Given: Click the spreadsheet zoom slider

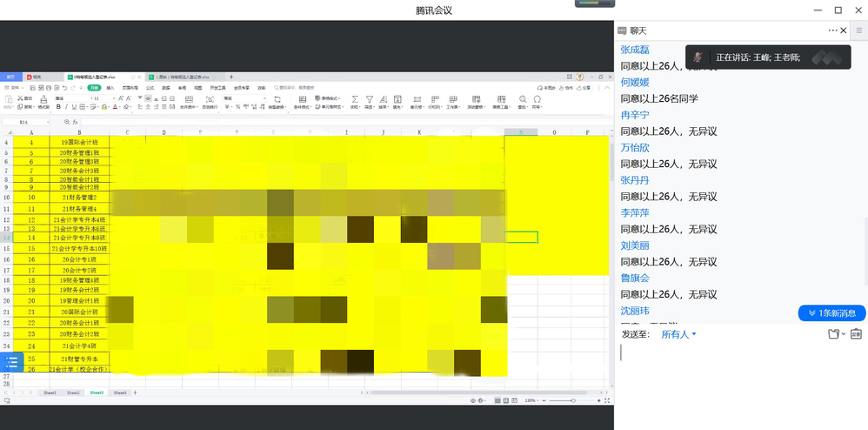Looking at the screenshot, I should [x=573, y=400].
